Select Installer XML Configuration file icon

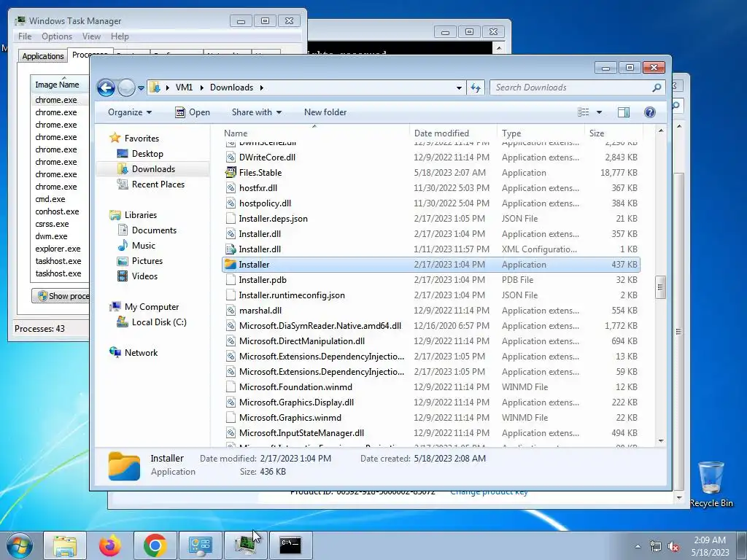[231, 249]
